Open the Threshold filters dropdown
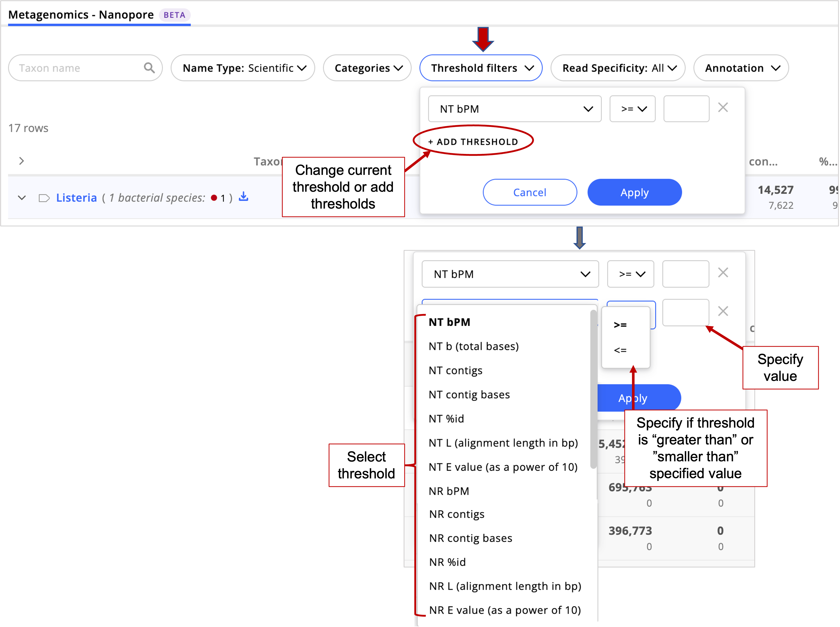 point(481,68)
